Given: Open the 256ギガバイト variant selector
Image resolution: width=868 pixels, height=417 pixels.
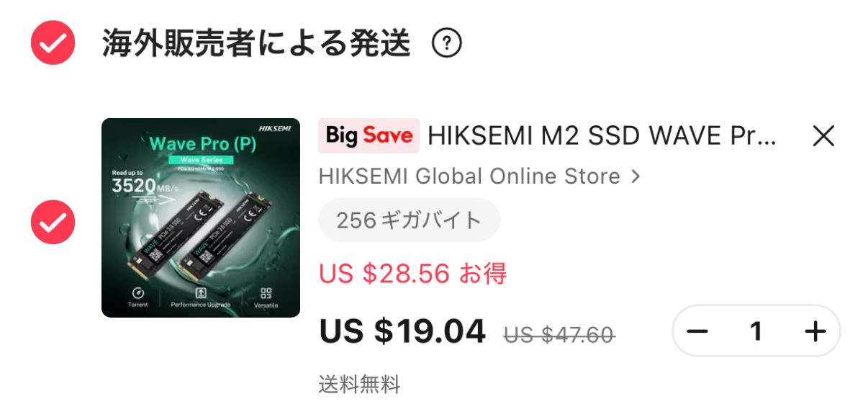Looking at the screenshot, I should click(409, 220).
